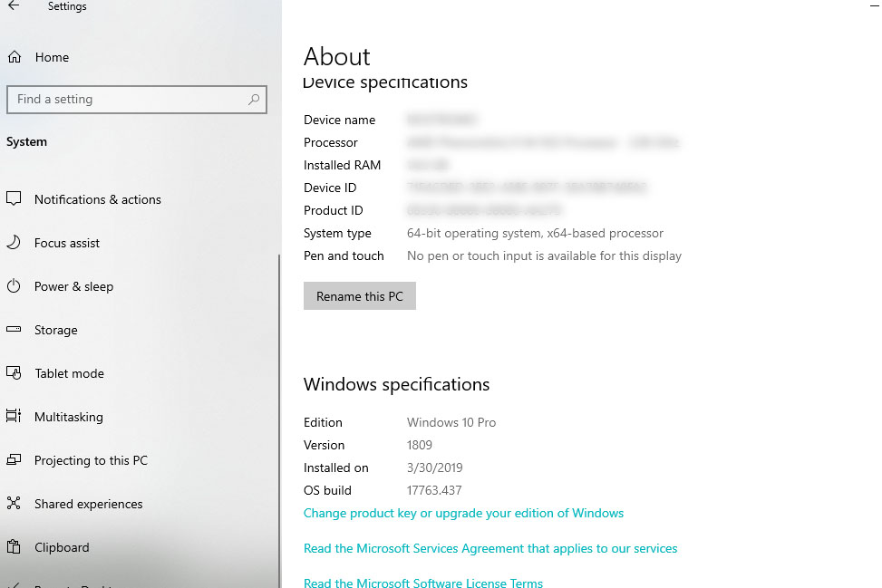
Task: Click the Clipboard icon
Action: (x=15, y=546)
